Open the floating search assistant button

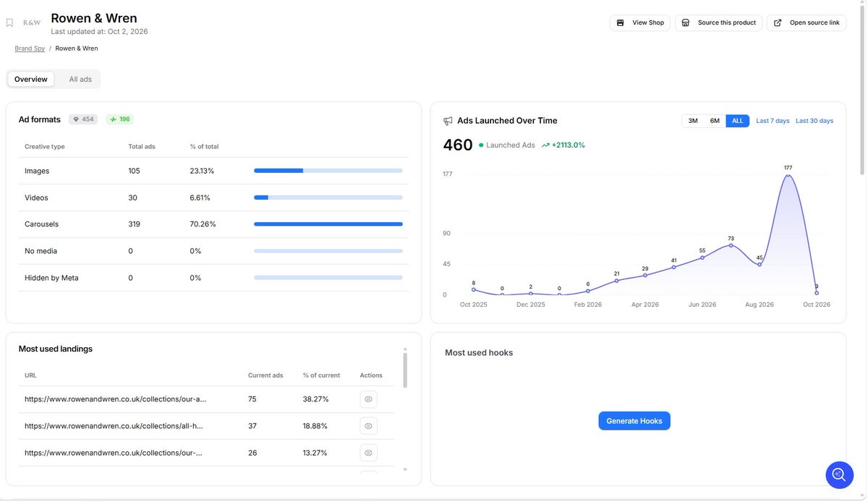[839, 475]
